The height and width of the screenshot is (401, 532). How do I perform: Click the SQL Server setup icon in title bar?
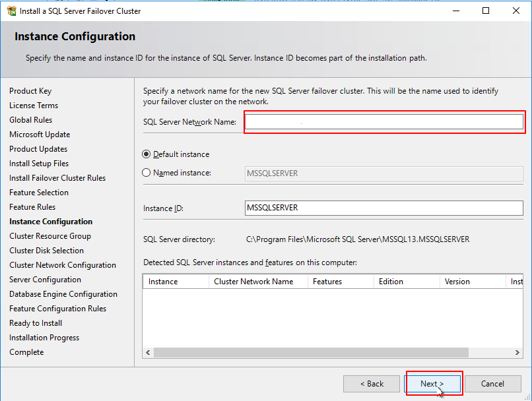point(11,11)
